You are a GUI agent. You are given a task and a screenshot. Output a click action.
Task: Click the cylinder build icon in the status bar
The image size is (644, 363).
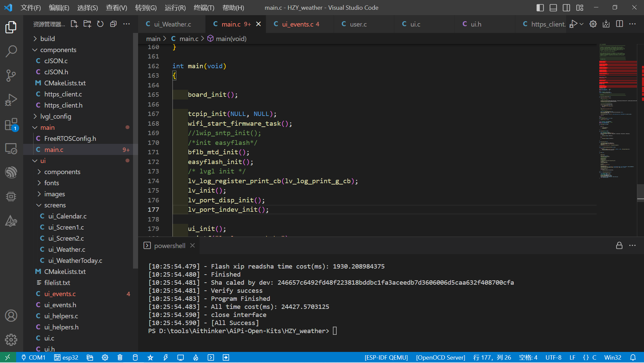click(135, 358)
